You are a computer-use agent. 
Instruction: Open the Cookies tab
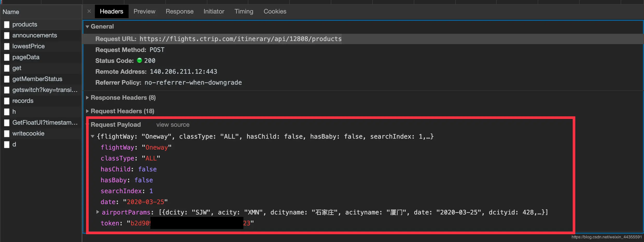[x=275, y=11]
